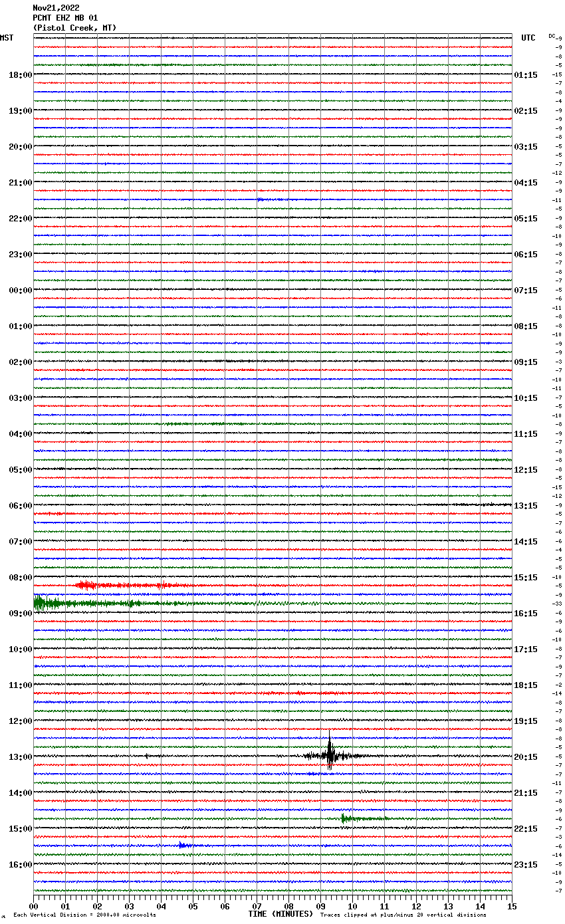Click the PCMT EHZ MB 01 station title
Image resolution: width=565 pixels, height=924 pixels.
[65, 18]
